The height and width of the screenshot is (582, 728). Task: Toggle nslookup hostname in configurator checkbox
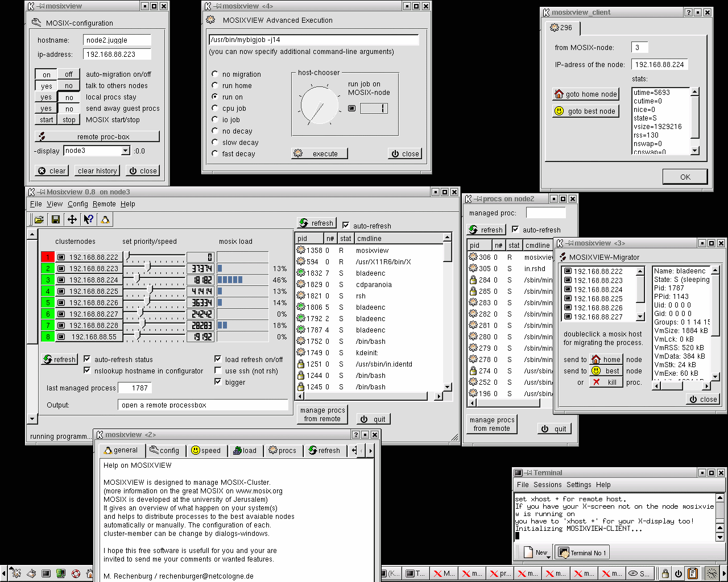point(87,371)
